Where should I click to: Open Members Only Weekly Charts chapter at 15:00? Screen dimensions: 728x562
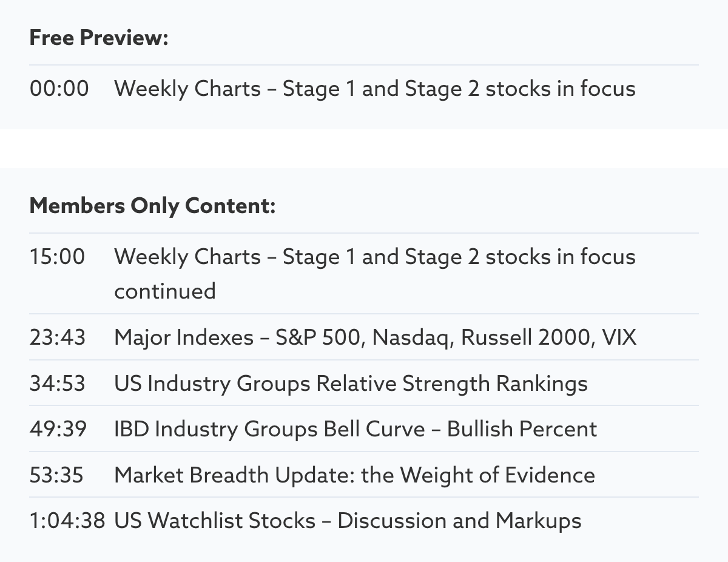point(374,257)
